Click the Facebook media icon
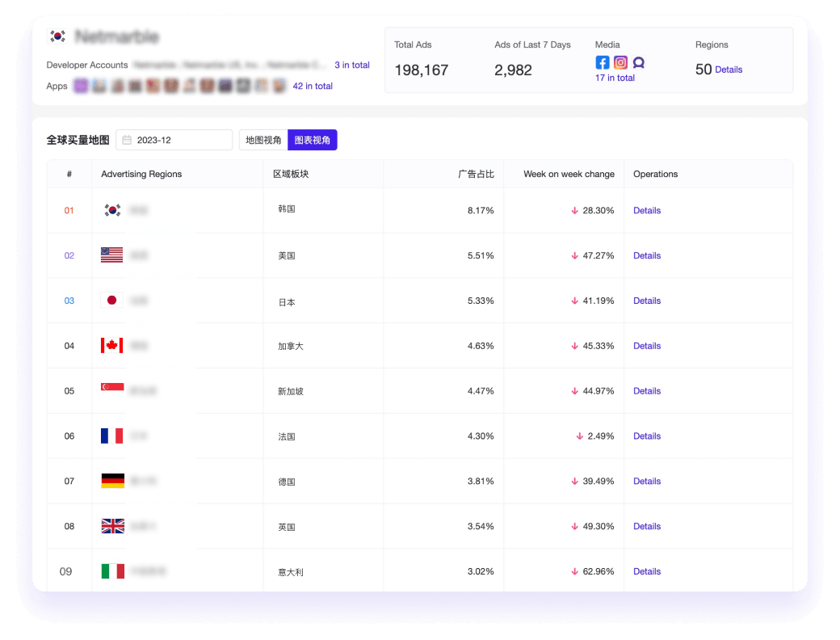Image resolution: width=840 pixels, height=640 pixels. [x=603, y=62]
